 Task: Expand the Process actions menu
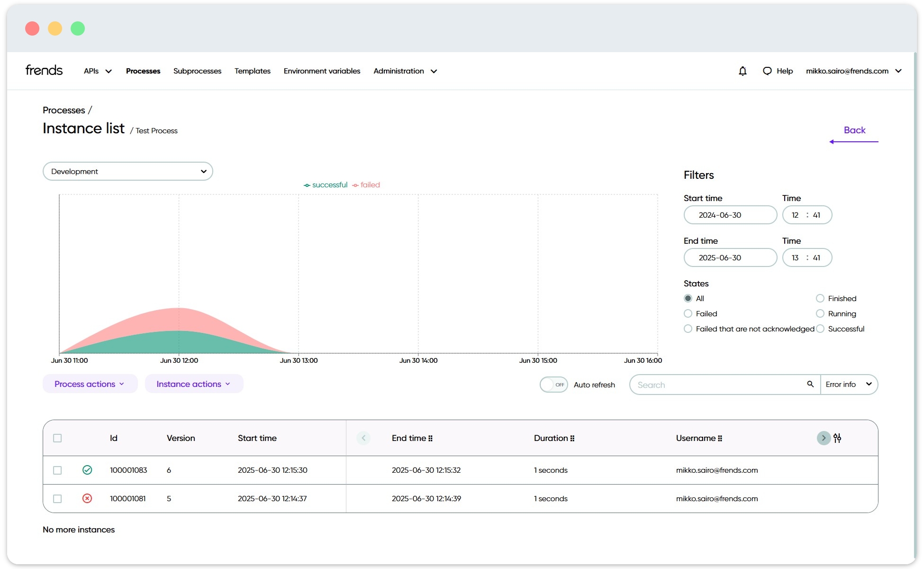click(90, 384)
